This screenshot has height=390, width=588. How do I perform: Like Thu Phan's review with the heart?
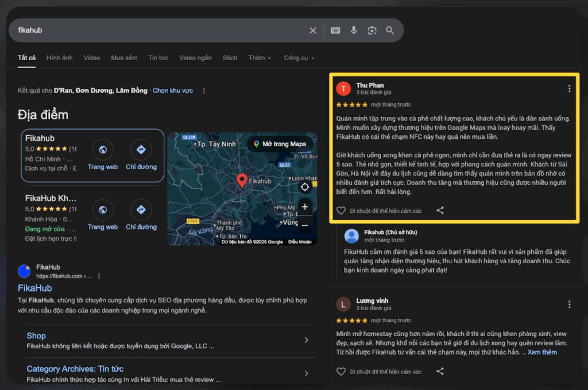point(341,211)
